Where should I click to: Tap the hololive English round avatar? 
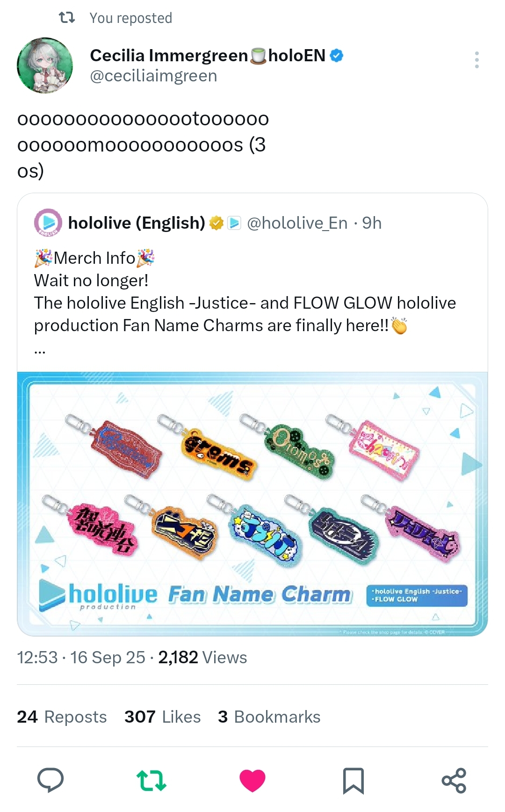[x=48, y=223]
